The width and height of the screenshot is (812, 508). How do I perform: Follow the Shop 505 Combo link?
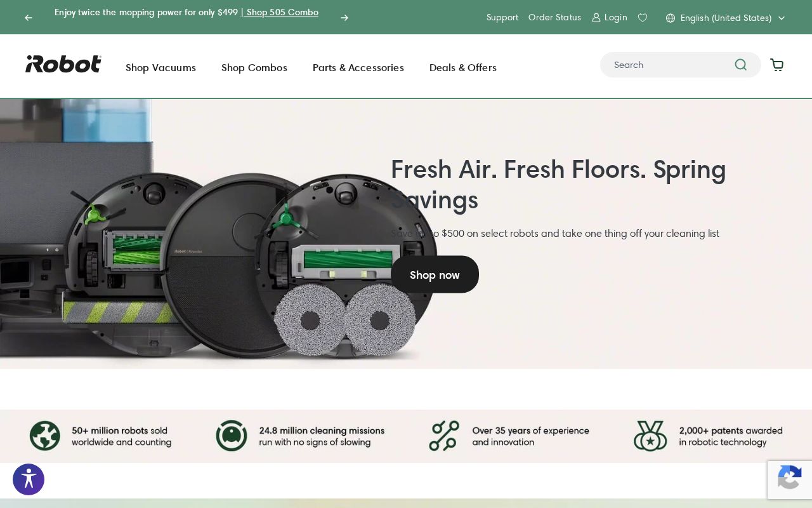282,12
